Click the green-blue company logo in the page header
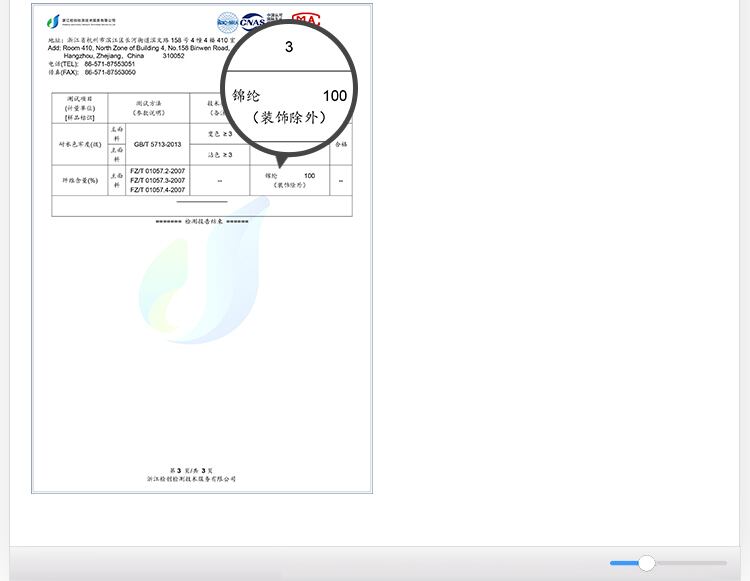This screenshot has width=750, height=581. [53, 22]
